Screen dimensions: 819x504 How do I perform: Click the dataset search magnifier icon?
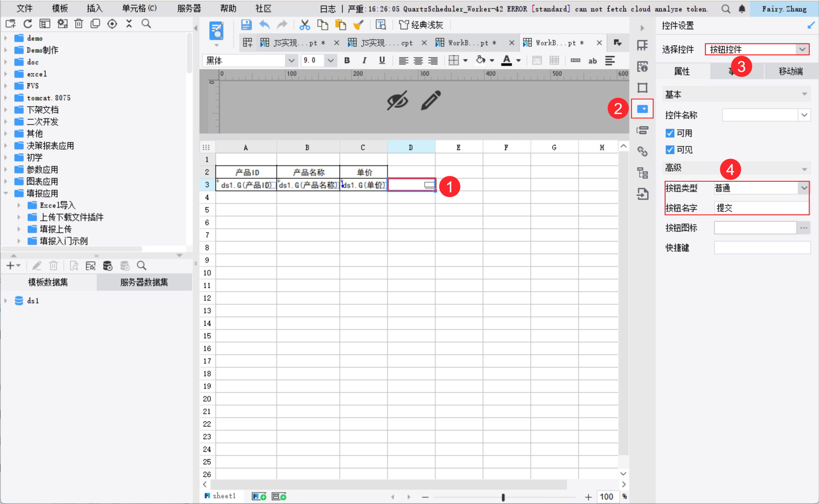pos(142,266)
